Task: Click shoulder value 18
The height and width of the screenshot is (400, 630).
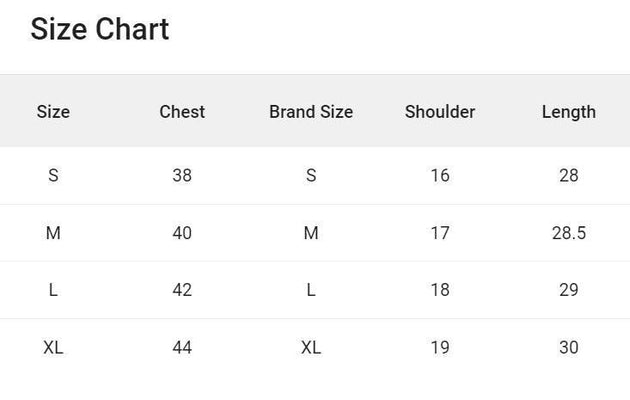Action: click(x=440, y=290)
